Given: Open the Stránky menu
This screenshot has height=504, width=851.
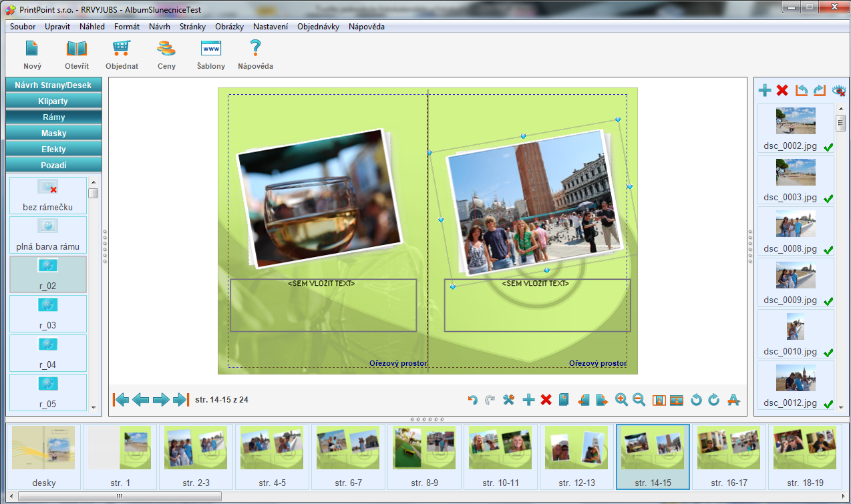Looking at the screenshot, I should coord(192,27).
